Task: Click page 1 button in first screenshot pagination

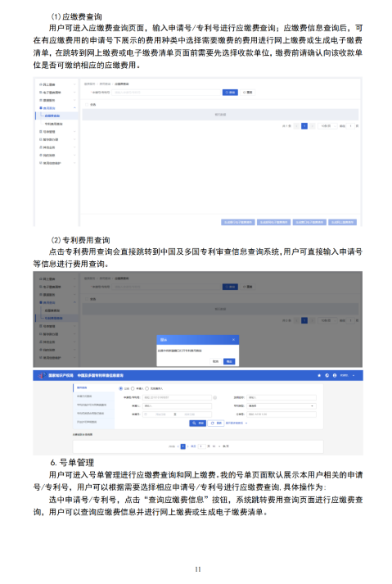Action: (x=304, y=126)
